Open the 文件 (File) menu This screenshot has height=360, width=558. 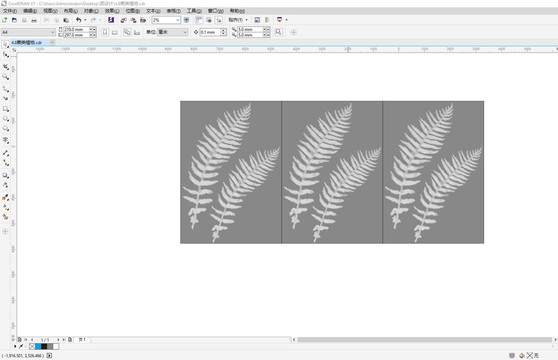[10, 11]
